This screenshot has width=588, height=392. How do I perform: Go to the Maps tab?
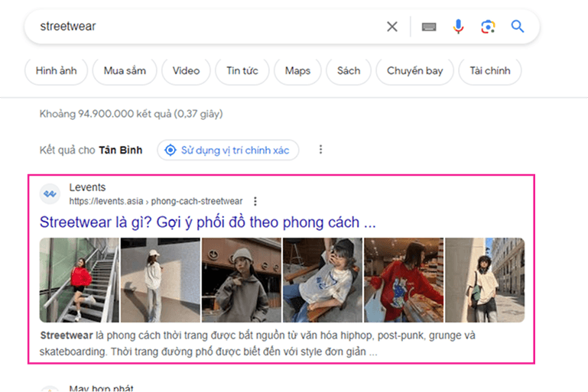point(297,71)
